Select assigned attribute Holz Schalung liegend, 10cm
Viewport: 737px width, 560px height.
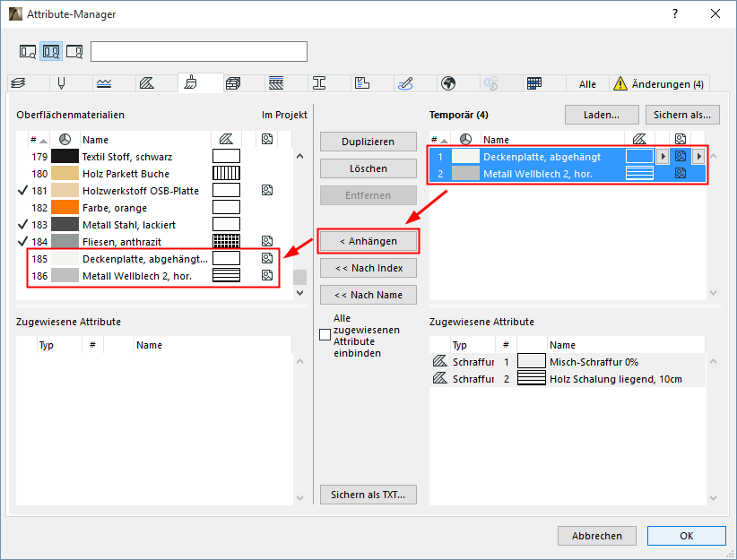568,379
